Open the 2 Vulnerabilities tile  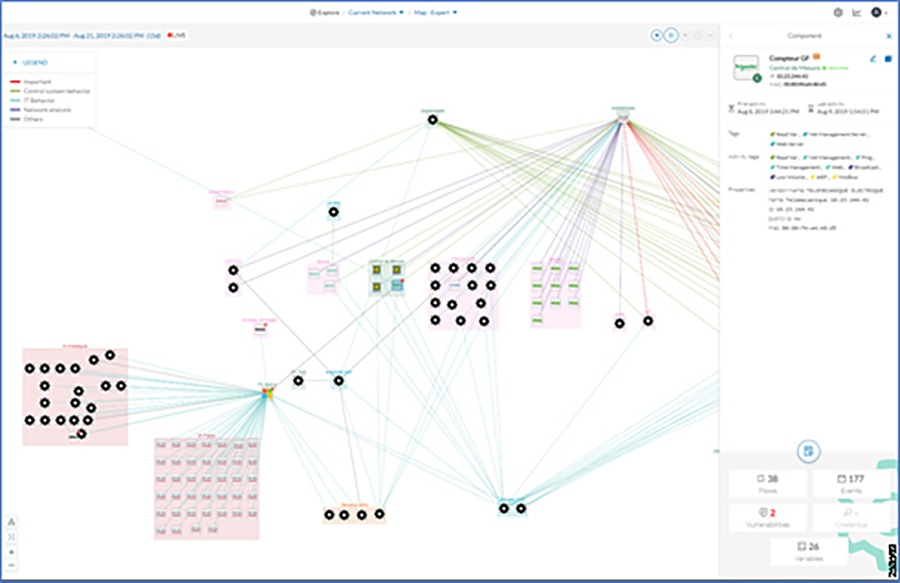click(767, 517)
